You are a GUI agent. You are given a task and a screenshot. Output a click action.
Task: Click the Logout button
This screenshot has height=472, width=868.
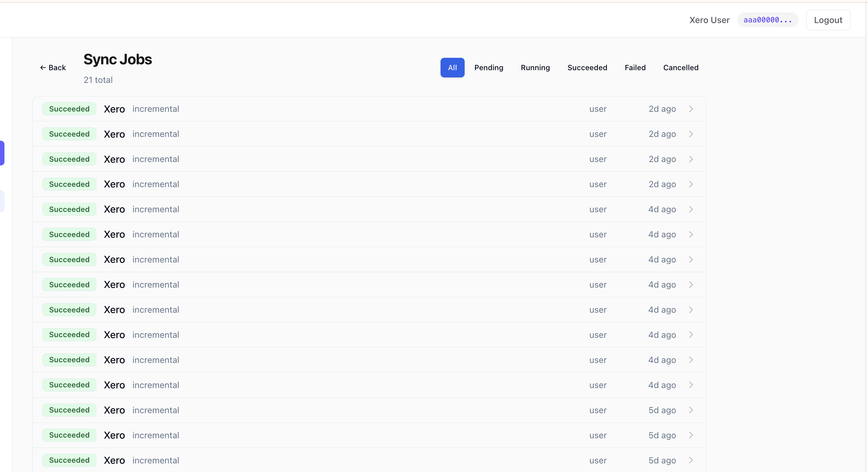click(x=828, y=20)
